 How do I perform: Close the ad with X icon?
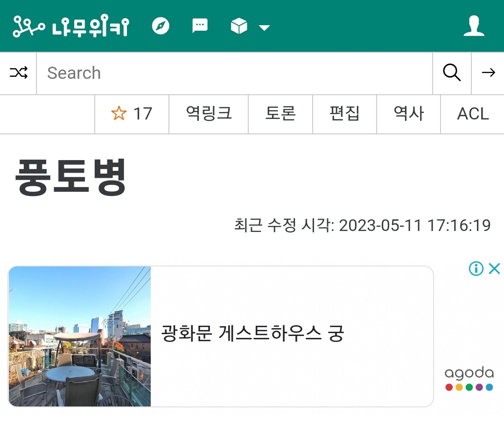[494, 268]
